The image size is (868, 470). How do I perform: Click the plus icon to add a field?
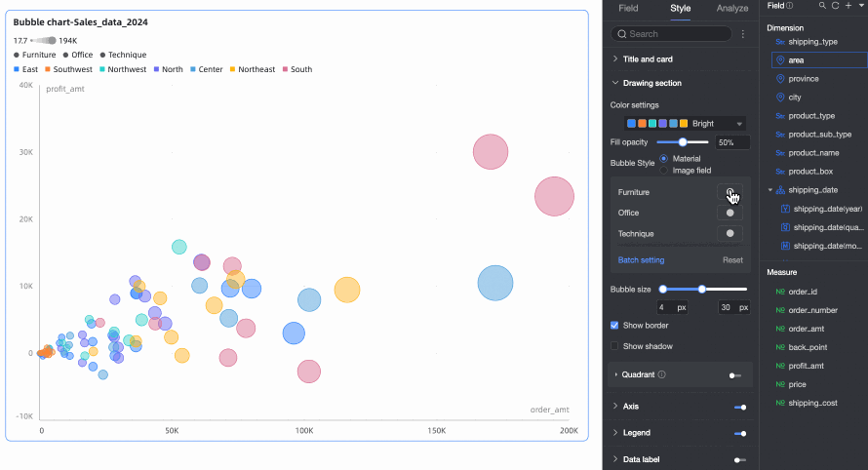coord(848,6)
